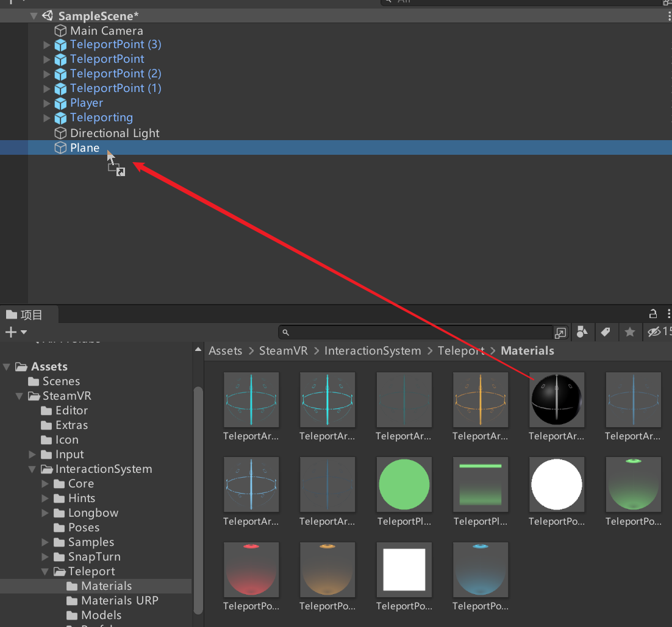
Task: Click the Project panel search input field
Action: pyautogui.click(x=421, y=332)
